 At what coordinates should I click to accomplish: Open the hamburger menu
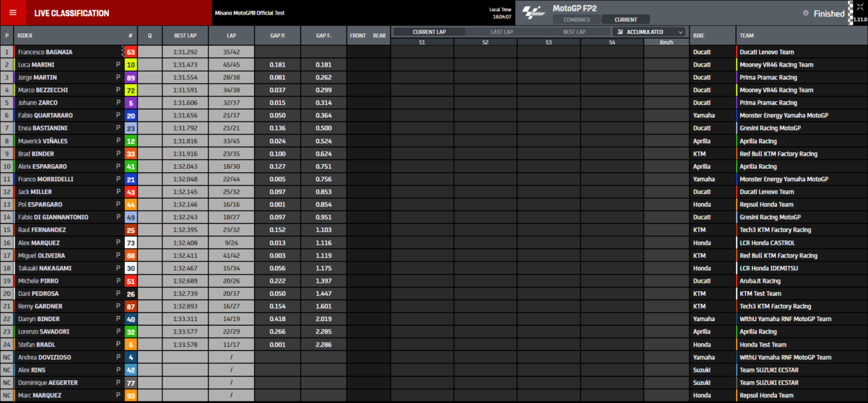pos(12,13)
